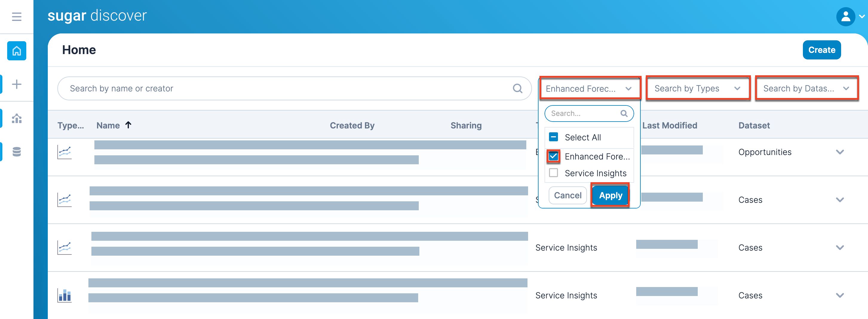The image size is (868, 319).
Task: Open the user profile avatar menu
Action: click(x=846, y=16)
